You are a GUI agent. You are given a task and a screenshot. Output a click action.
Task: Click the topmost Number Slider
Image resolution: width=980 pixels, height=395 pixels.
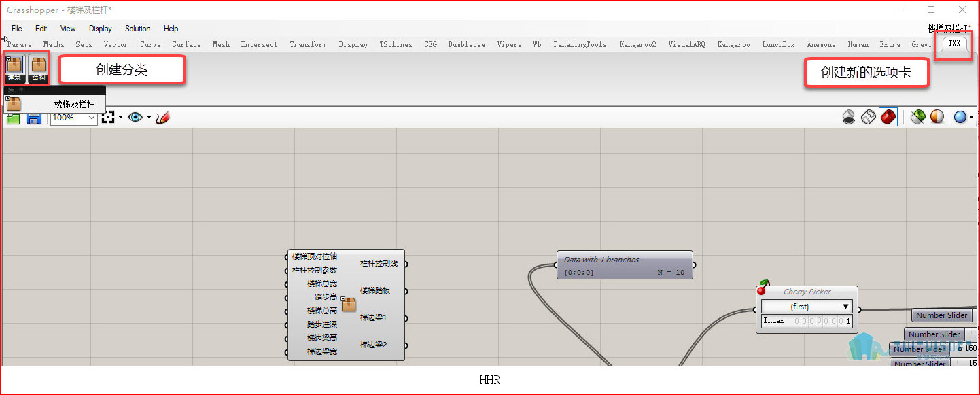click(x=945, y=315)
